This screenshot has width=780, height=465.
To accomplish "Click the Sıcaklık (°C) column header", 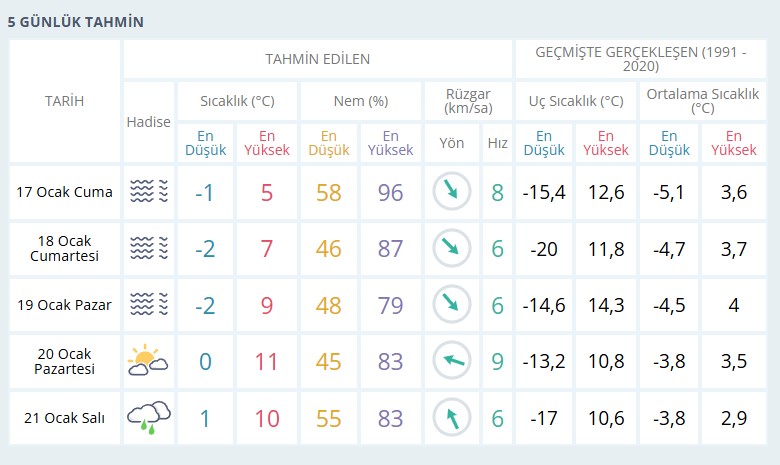I will (237, 101).
